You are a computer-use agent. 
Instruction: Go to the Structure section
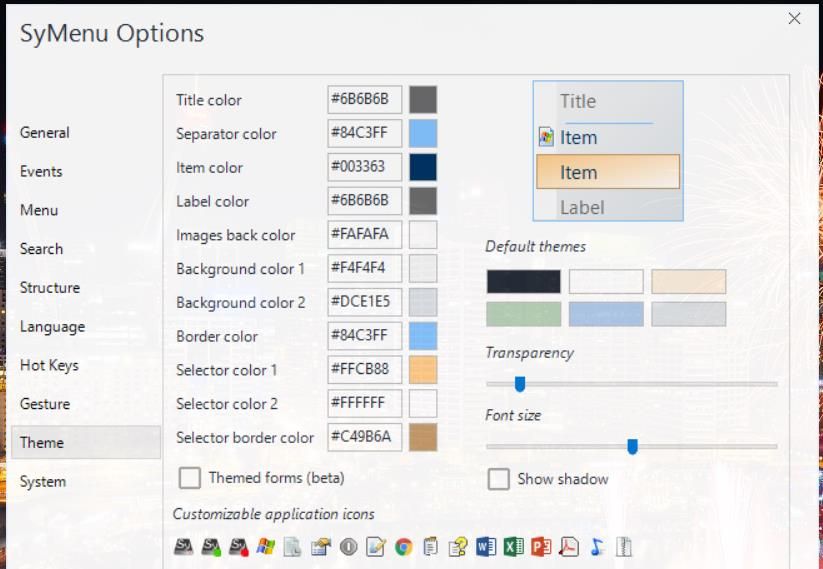pos(50,288)
